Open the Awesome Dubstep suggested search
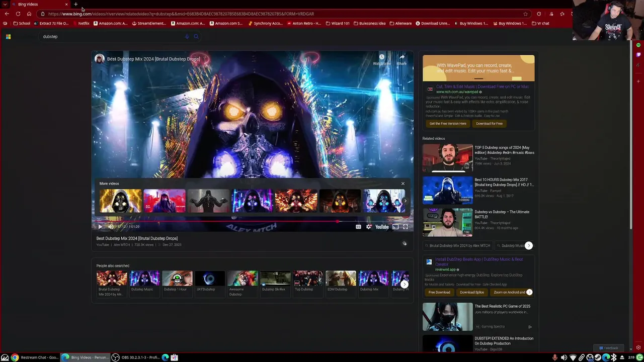The height and width of the screenshot is (362, 644). pos(242,283)
